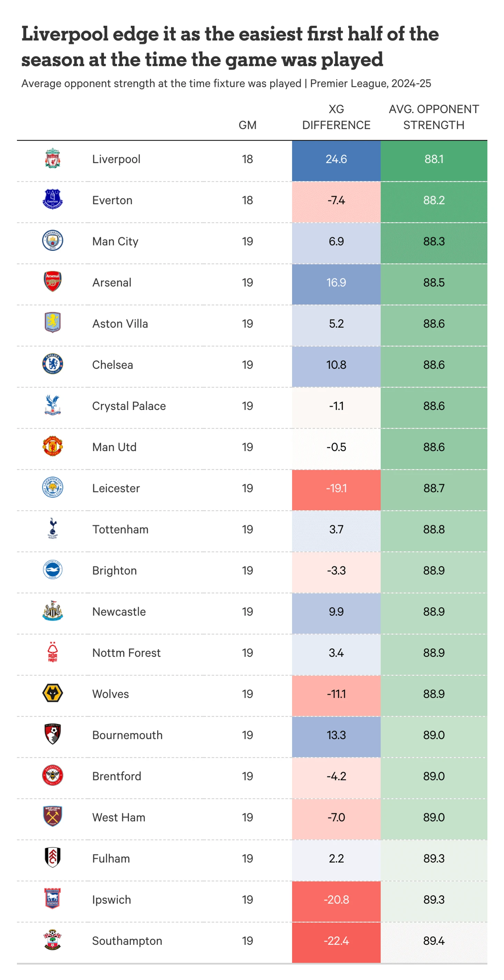Viewport: 504px width, 980px height.
Task: Select the Aston Villa team name
Action: 120,324
